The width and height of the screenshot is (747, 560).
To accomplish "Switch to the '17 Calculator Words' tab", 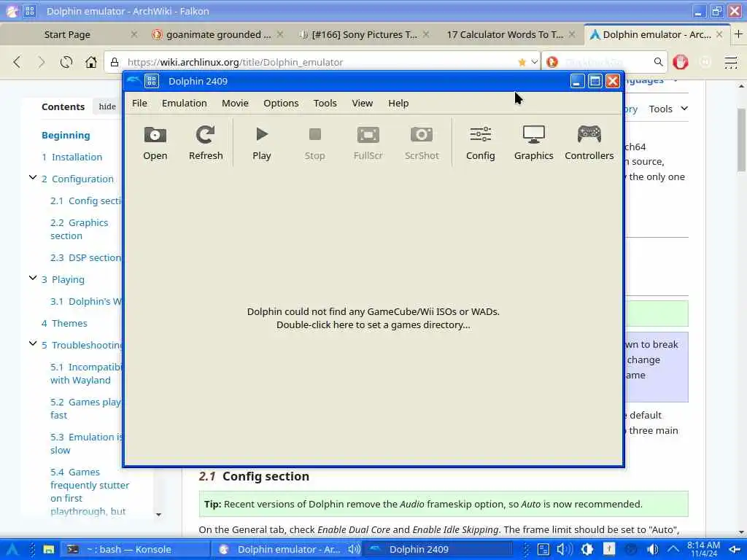I will pyautogui.click(x=505, y=34).
